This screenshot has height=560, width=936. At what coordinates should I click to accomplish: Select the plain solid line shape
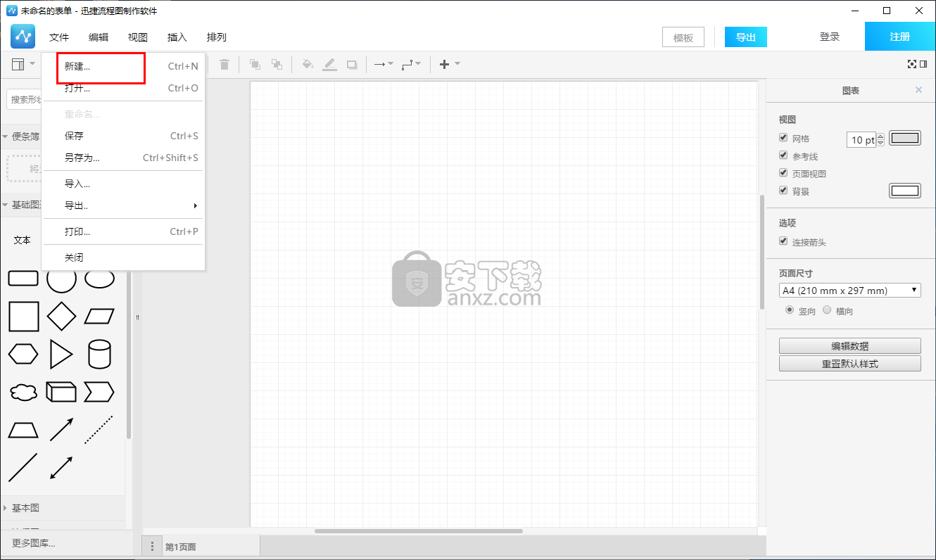click(23, 468)
